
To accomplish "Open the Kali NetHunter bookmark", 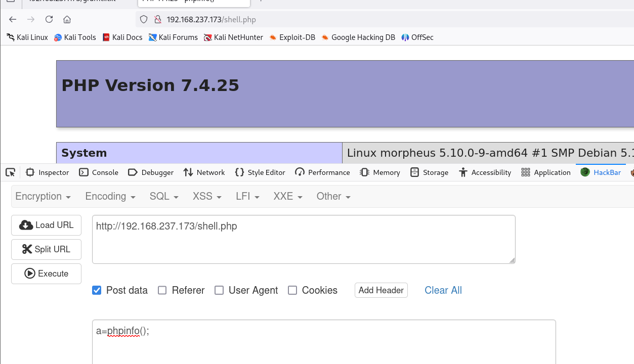I will click(x=234, y=37).
